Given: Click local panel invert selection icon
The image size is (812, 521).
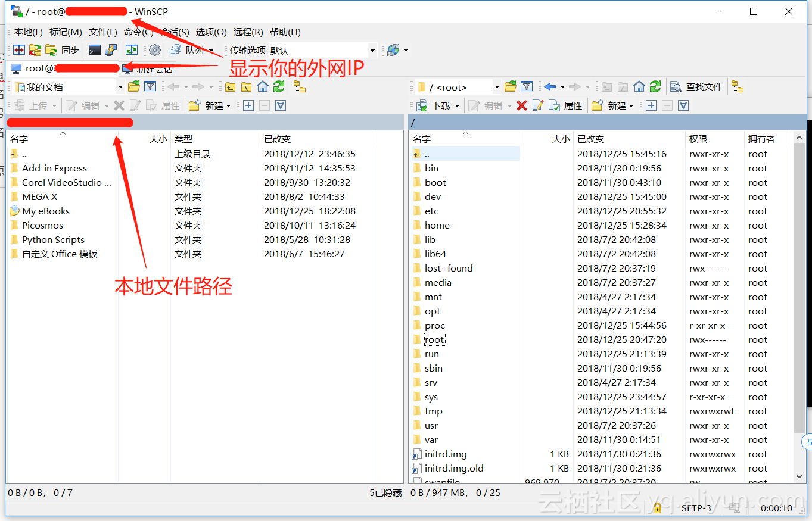Looking at the screenshot, I should click(281, 105).
